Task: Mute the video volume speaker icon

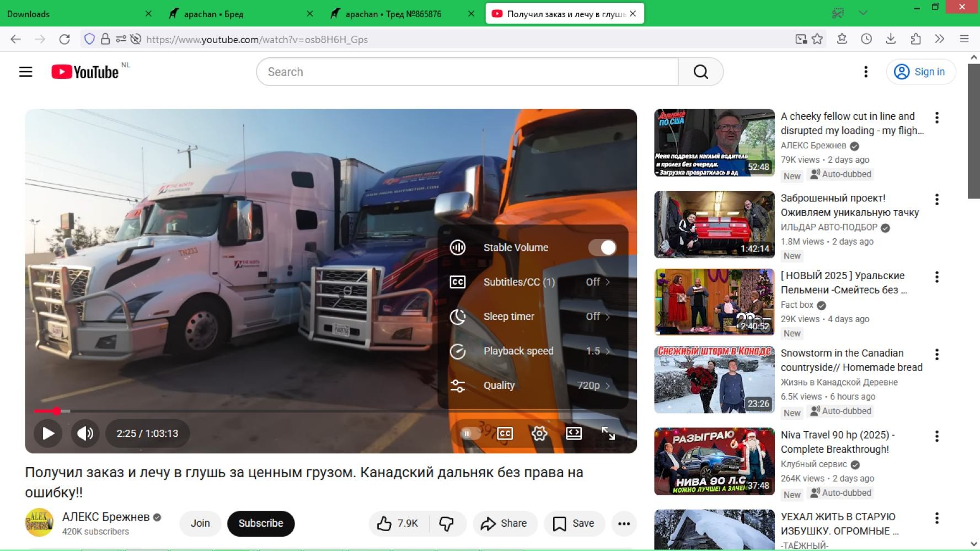Action: click(x=85, y=434)
